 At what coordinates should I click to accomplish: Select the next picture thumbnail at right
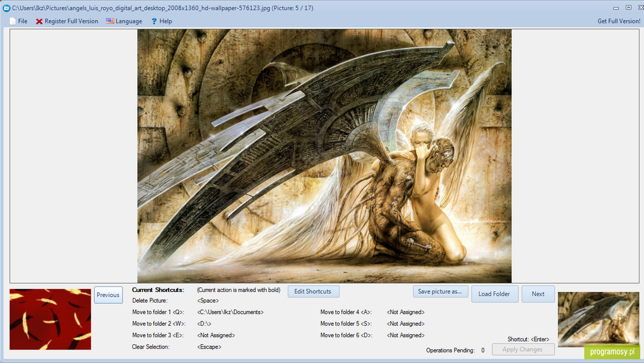coord(599,319)
